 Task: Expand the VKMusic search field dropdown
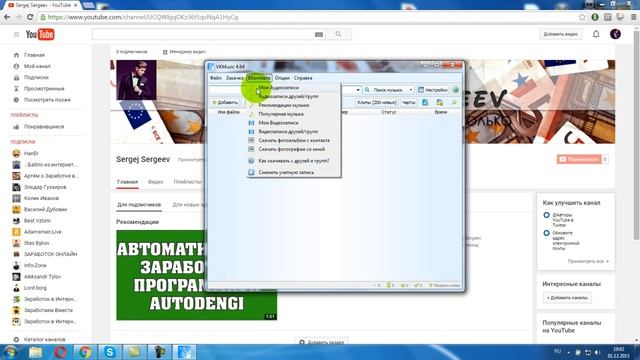tap(358, 90)
